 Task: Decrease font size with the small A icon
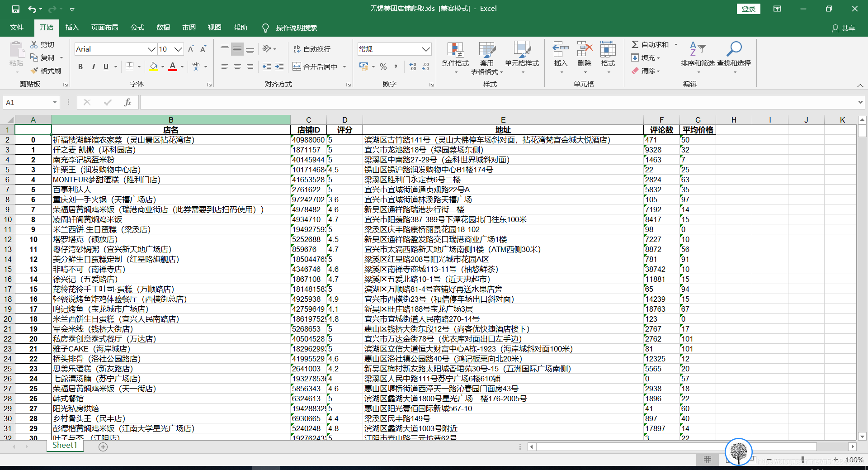(203, 49)
